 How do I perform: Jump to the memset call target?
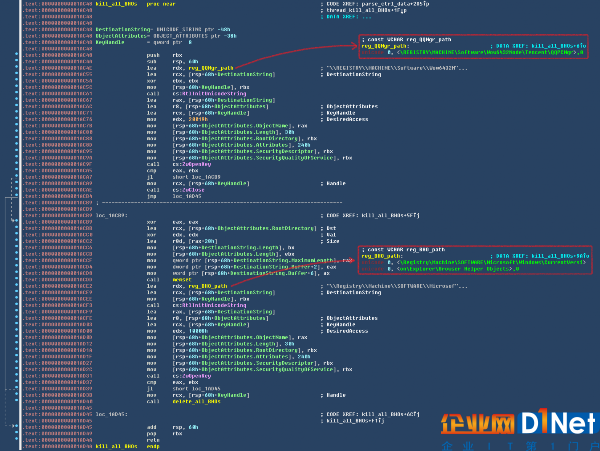click(182, 280)
